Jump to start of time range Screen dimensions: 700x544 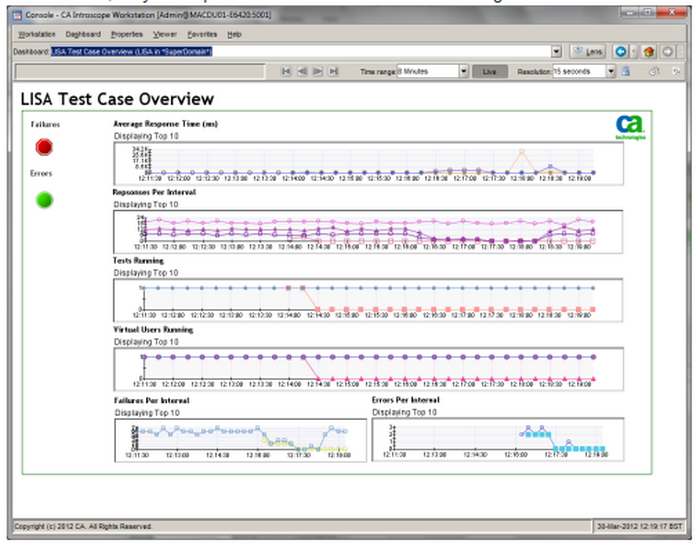coord(286,72)
